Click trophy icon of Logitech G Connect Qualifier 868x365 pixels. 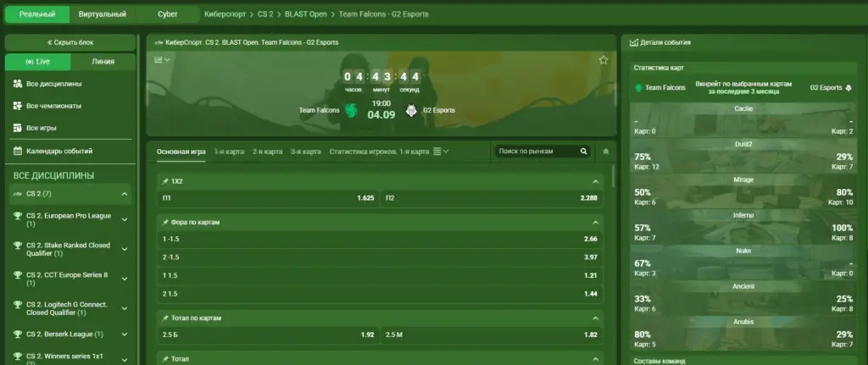pyautogui.click(x=18, y=305)
